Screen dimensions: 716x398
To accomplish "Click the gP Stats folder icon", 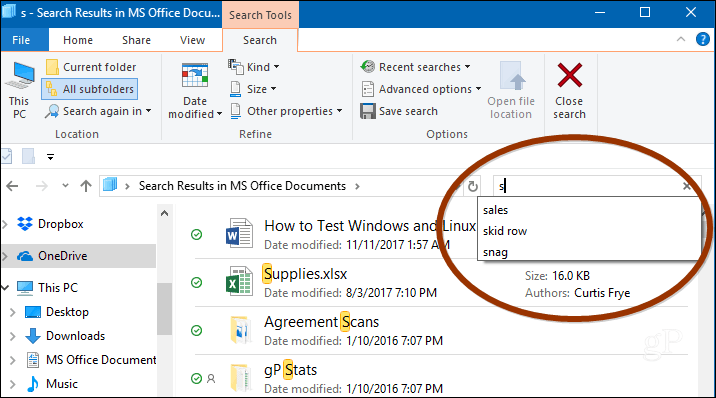I will [x=240, y=378].
